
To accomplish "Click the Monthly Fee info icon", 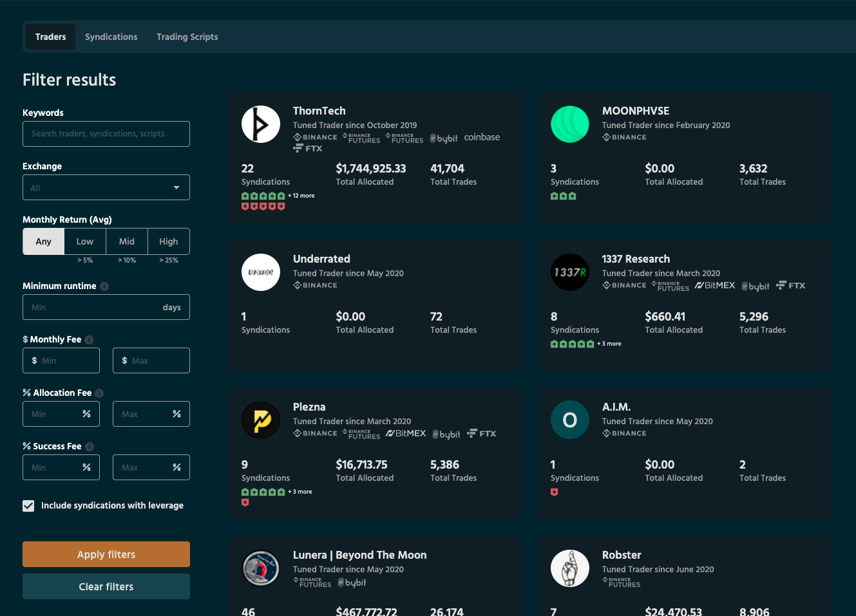I will (x=89, y=340).
